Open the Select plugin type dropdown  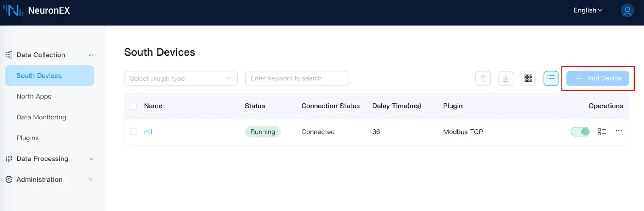[181, 78]
